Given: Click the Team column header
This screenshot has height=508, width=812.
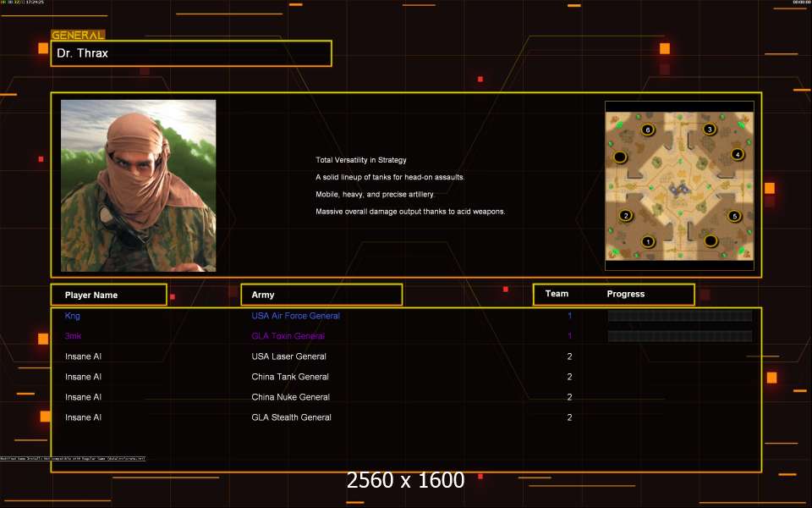Looking at the screenshot, I should (x=557, y=294).
